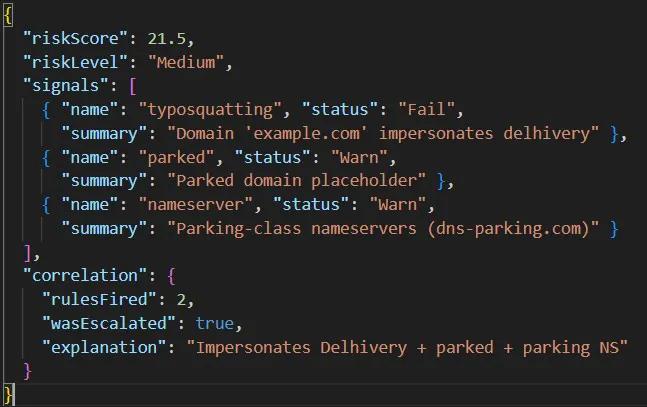Click the "riskLevel" key
This screenshot has width=647, height=407.
click(76, 62)
